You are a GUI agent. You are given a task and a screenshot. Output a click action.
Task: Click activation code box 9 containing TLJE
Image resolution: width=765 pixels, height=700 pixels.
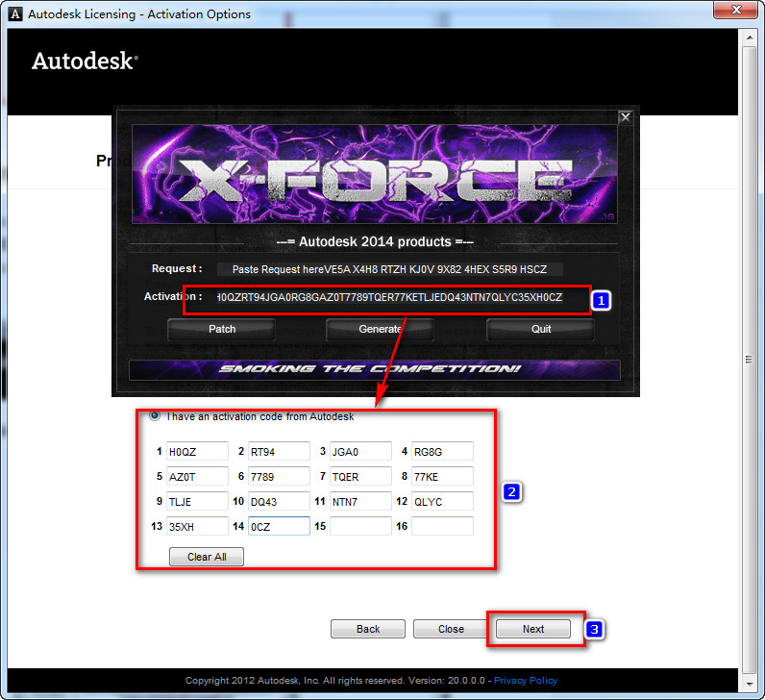tap(197, 501)
